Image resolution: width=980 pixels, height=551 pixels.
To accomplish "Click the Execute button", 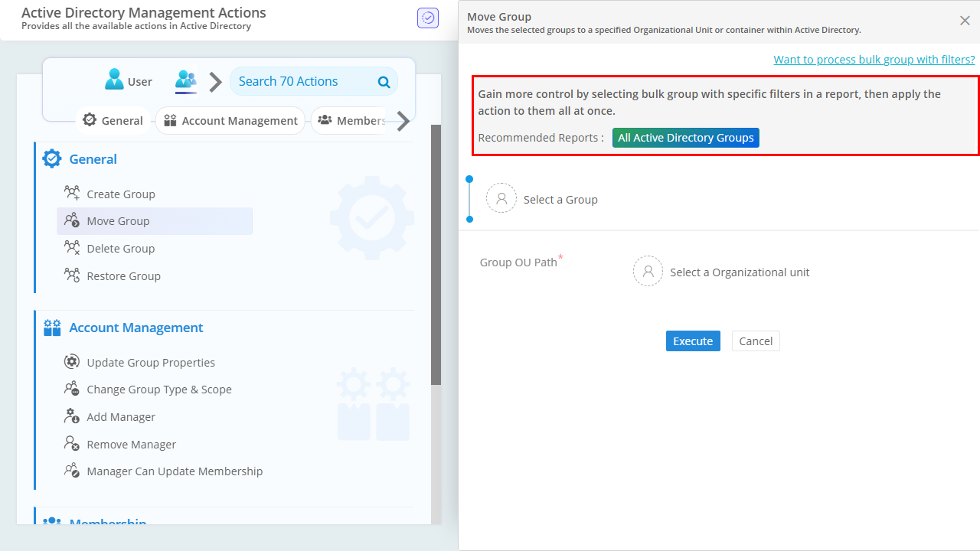I will [693, 341].
